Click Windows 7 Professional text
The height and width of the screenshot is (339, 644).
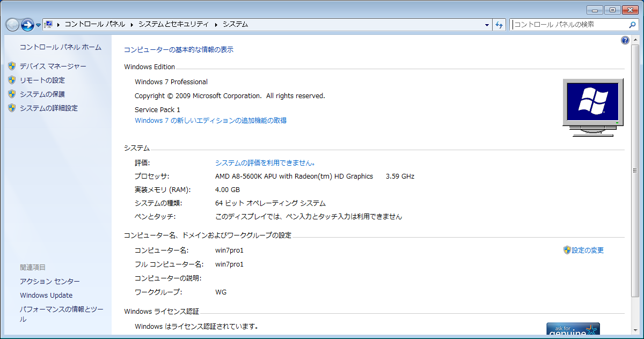tap(171, 82)
